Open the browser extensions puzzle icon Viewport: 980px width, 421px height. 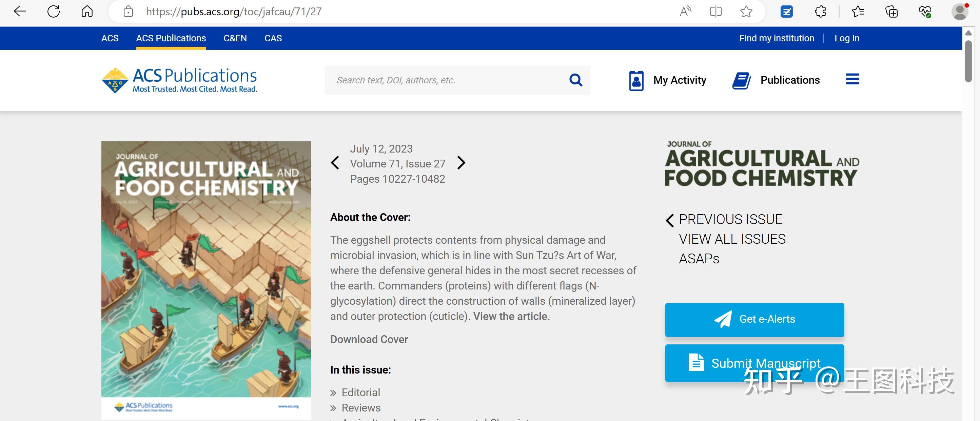pyautogui.click(x=820, y=12)
